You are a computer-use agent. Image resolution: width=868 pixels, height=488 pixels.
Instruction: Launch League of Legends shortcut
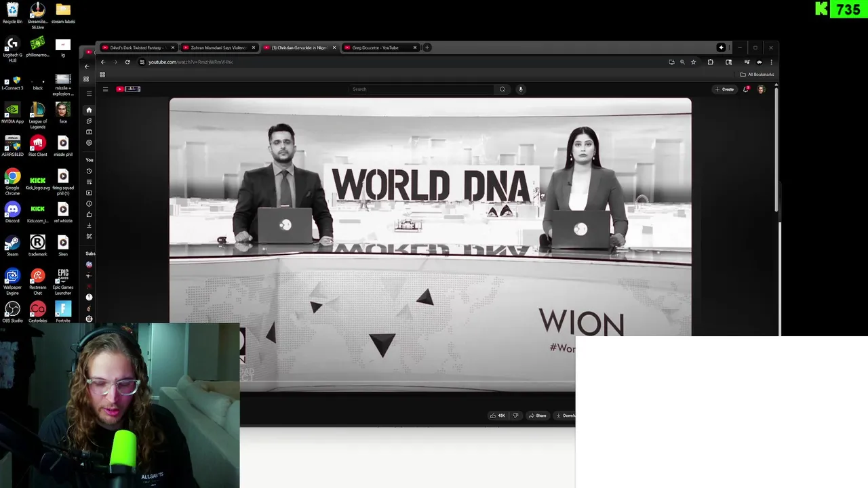[x=37, y=115]
